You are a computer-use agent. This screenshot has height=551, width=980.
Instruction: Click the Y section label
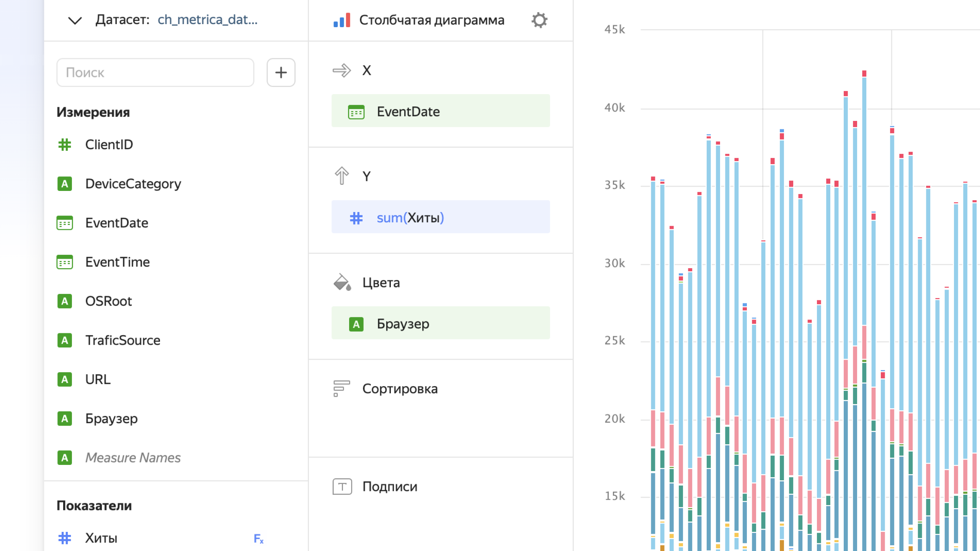[x=367, y=176]
